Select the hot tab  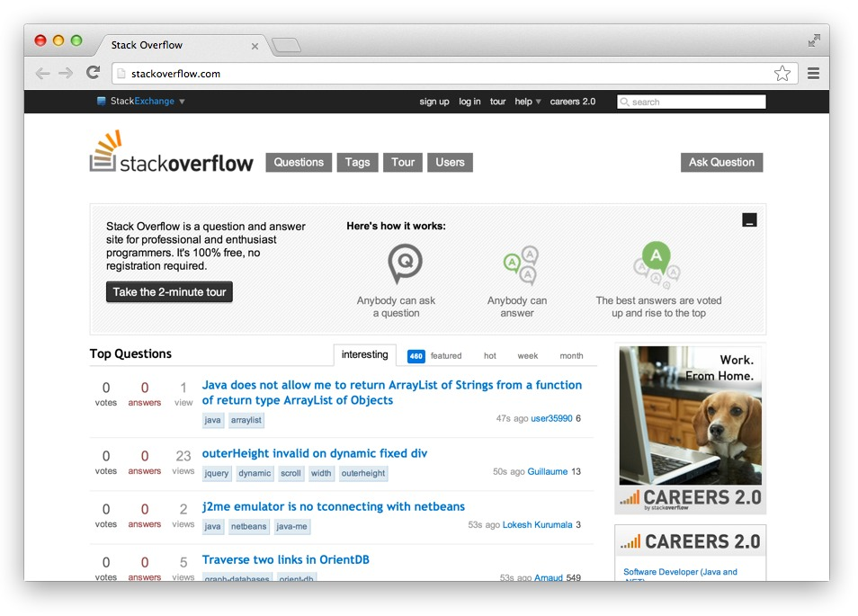coord(490,355)
